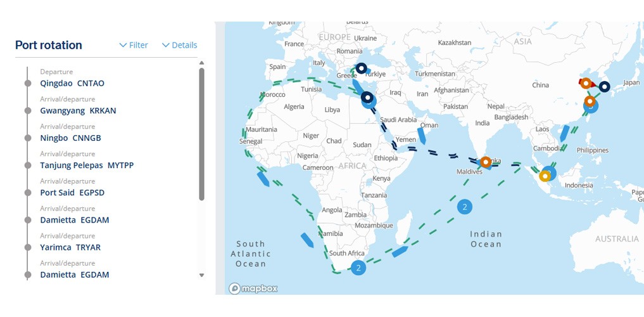Image resolution: width=644 pixels, height=317 pixels.
Task: Click the dark navy port marker near Türkiye
Action: (361, 68)
